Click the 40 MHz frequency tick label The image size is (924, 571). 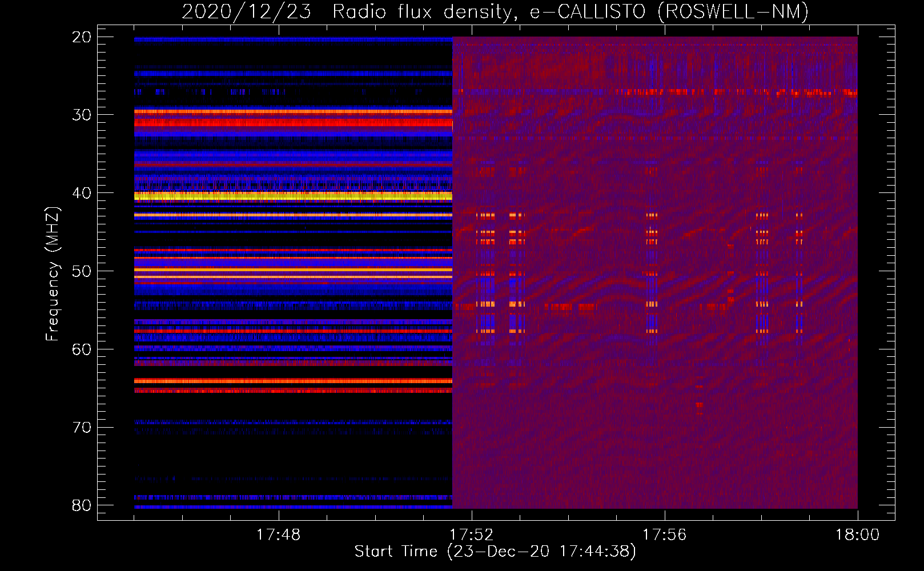coord(82,193)
